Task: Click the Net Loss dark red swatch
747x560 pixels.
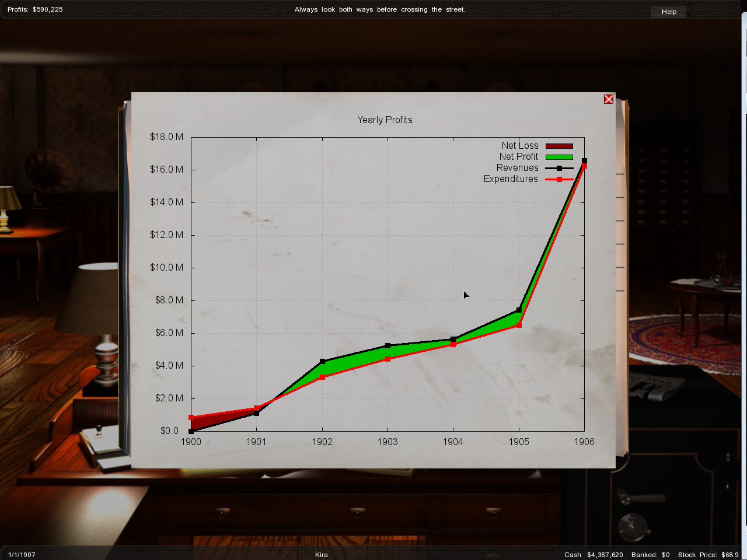Action: 558,146
